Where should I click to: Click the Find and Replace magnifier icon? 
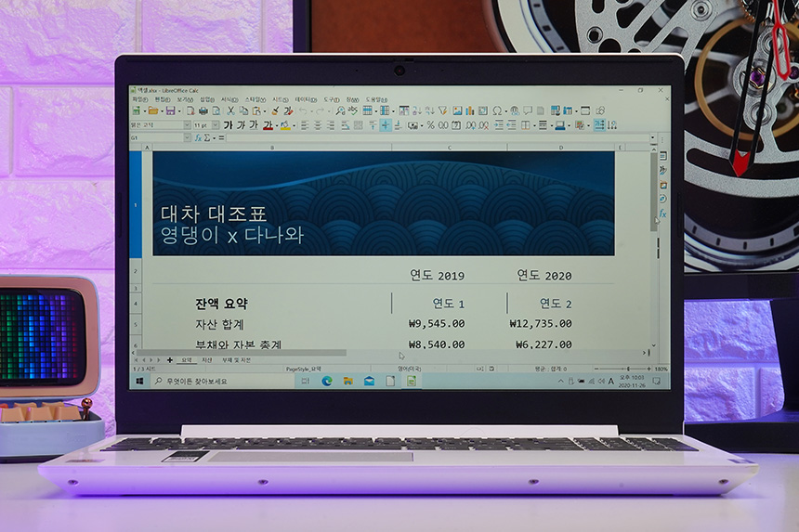(340, 110)
